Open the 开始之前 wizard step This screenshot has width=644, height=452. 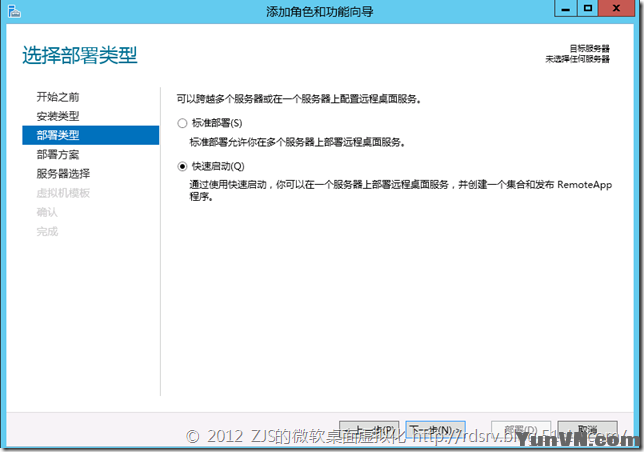coord(58,97)
